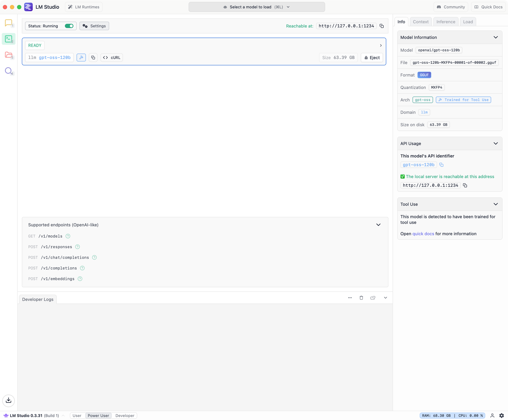Switch to Developer mode
508x420 pixels.
pos(125,416)
